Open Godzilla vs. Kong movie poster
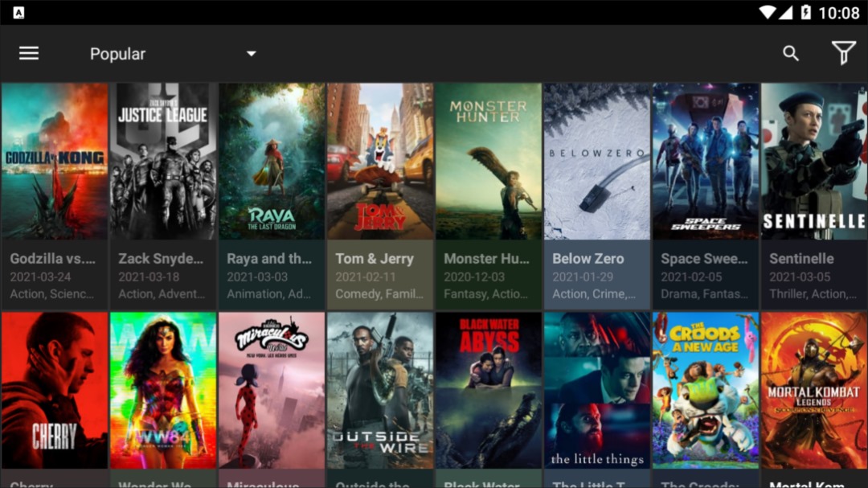 click(55, 161)
